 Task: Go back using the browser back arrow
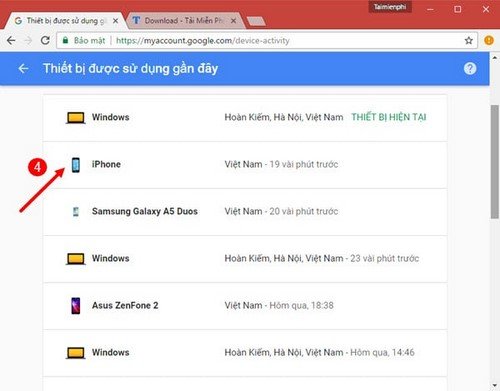tap(11, 41)
